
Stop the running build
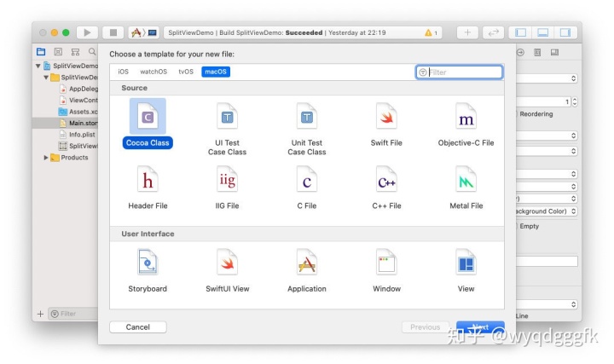click(x=113, y=32)
